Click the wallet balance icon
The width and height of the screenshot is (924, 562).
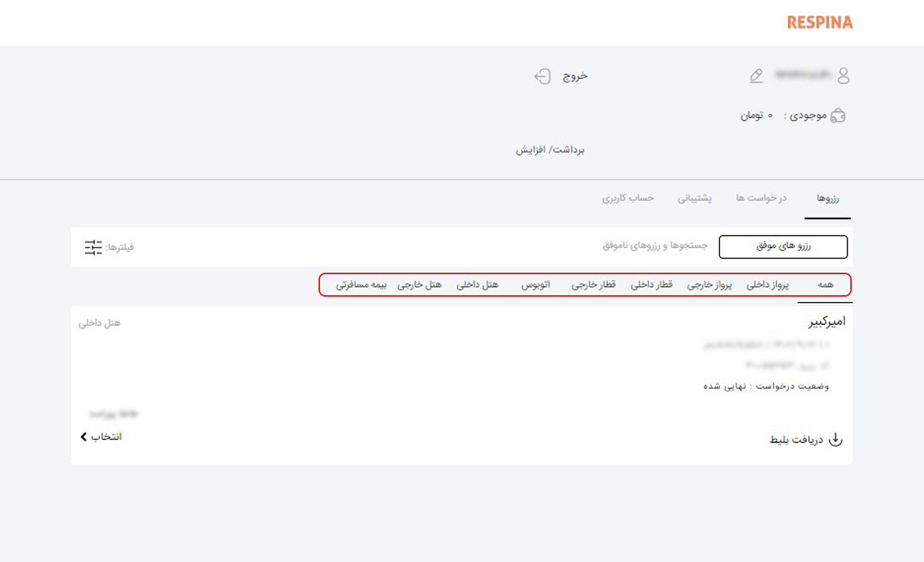coord(840,115)
